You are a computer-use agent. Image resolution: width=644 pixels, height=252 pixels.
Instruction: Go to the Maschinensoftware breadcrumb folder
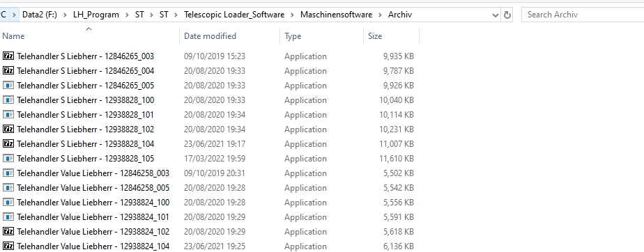(336, 15)
